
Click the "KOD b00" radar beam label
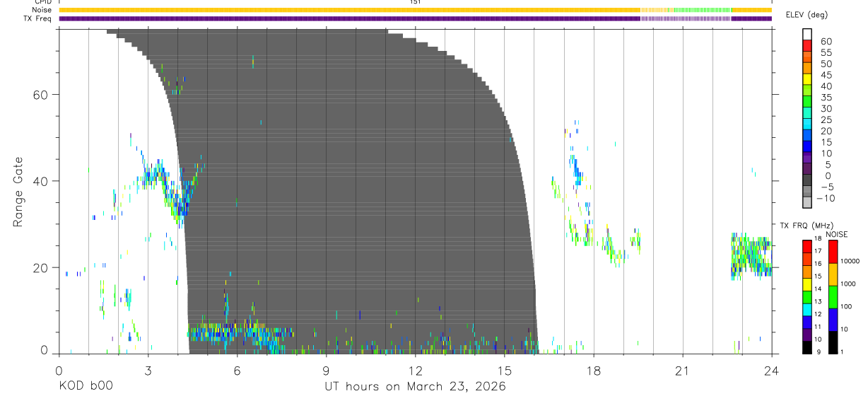pyautogui.click(x=86, y=387)
